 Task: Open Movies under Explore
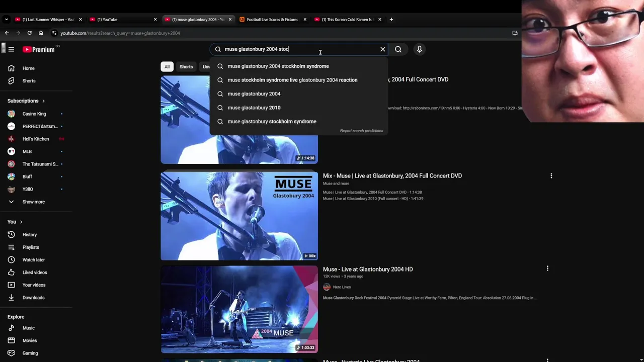(36, 340)
